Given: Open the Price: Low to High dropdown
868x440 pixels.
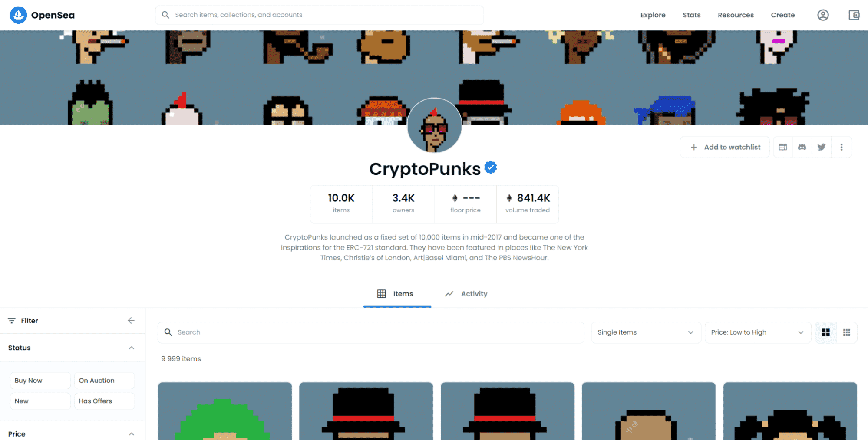Looking at the screenshot, I should coord(758,332).
